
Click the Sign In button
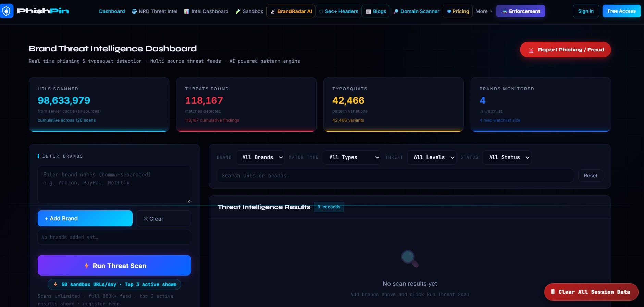586,11
